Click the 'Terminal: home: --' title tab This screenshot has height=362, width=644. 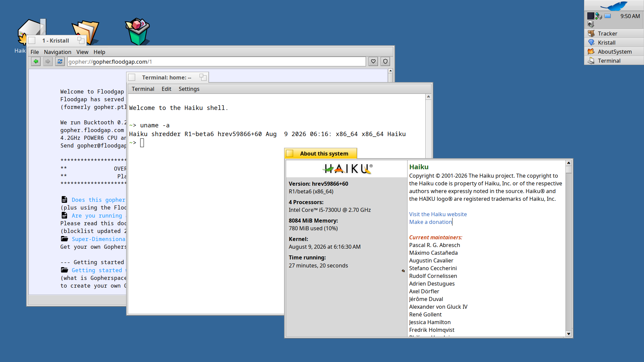tap(168, 77)
